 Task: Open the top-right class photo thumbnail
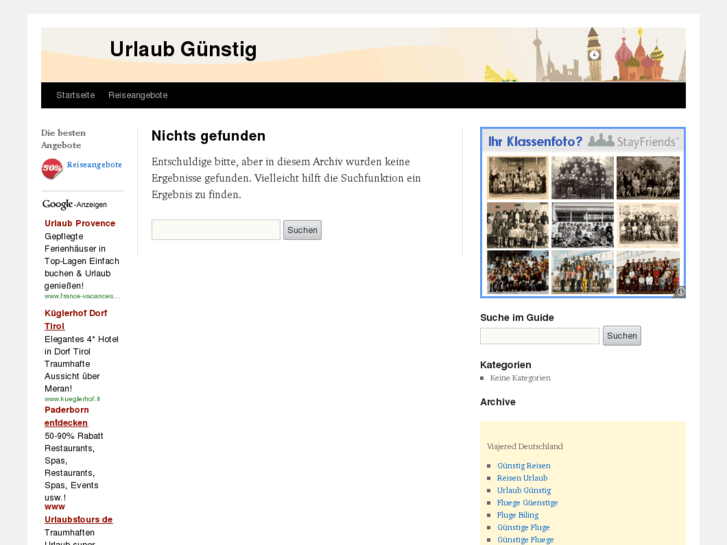click(648, 177)
